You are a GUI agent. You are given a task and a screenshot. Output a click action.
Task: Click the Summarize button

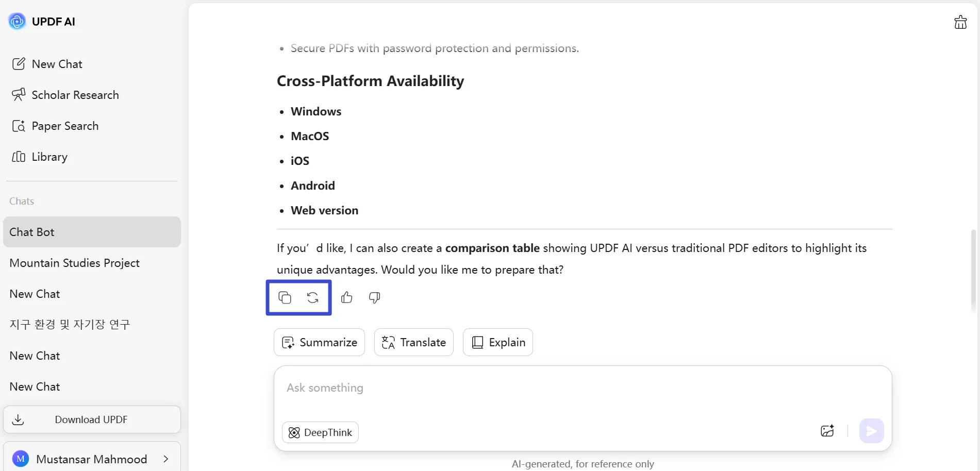pyautogui.click(x=319, y=342)
